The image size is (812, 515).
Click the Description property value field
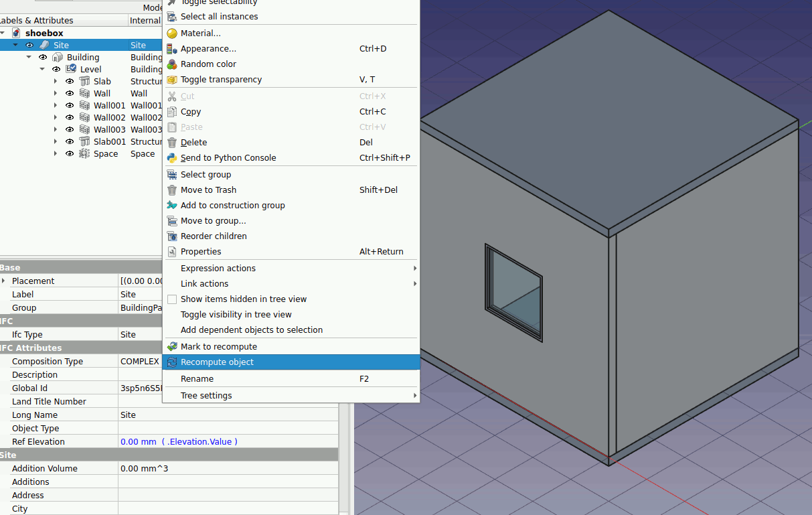[228, 375]
